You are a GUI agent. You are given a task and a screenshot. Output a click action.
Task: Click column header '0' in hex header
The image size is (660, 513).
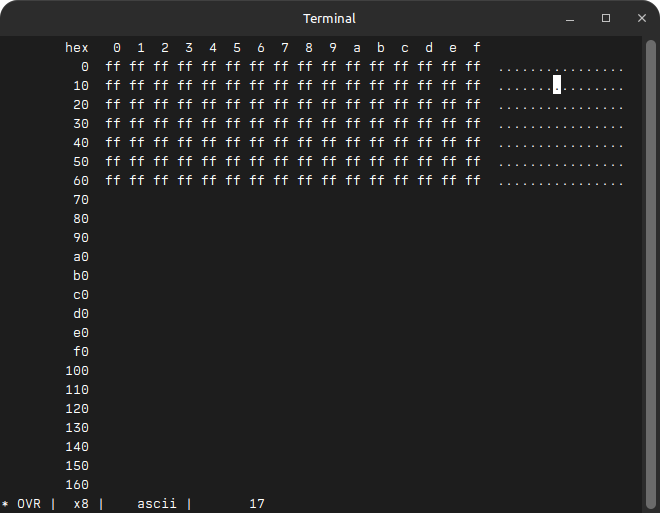[x=117, y=48]
